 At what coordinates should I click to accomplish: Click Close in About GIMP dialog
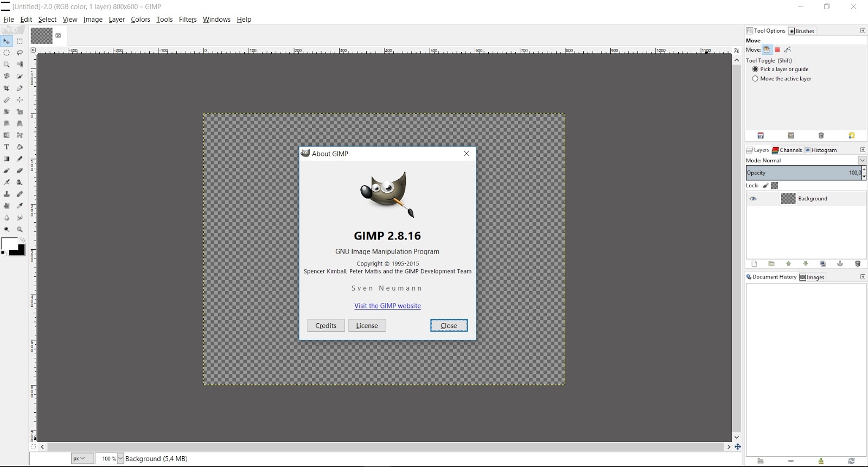(449, 326)
